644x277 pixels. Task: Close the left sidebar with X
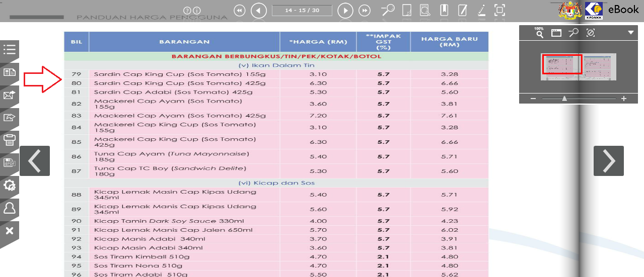point(10,231)
